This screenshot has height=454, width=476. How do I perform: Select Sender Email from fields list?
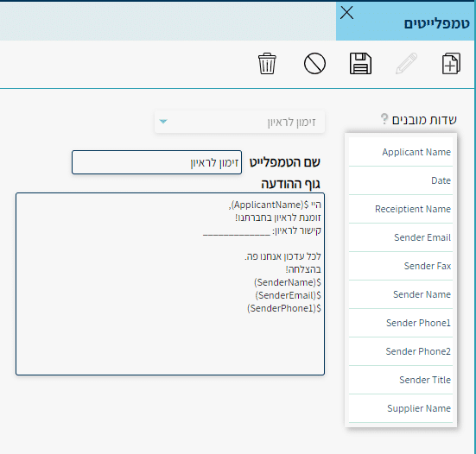pyautogui.click(x=401, y=237)
